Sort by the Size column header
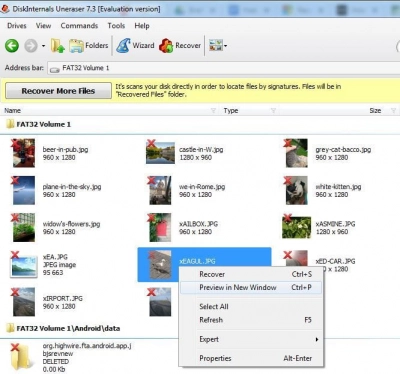This screenshot has width=400, height=374. click(375, 110)
